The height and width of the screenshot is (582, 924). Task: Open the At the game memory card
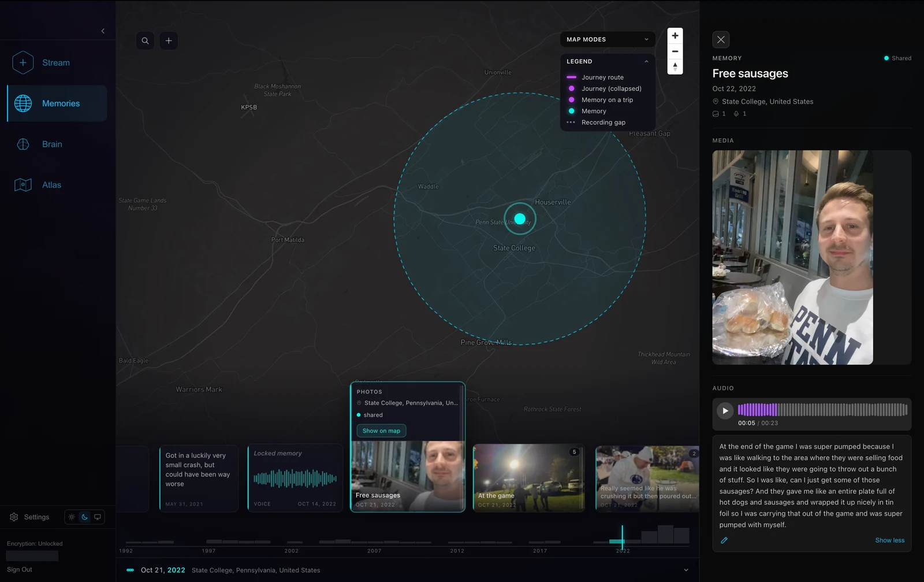(528, 478)
